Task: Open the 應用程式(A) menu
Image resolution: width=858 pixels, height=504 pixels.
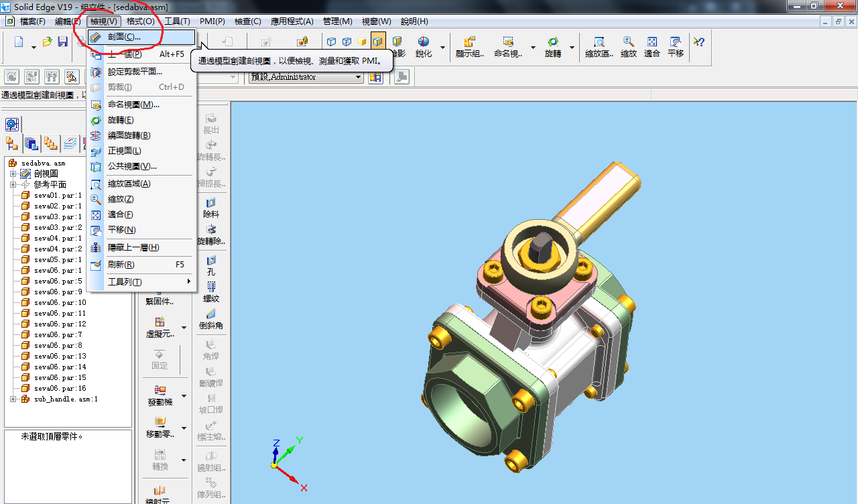Action: point(292,21)
